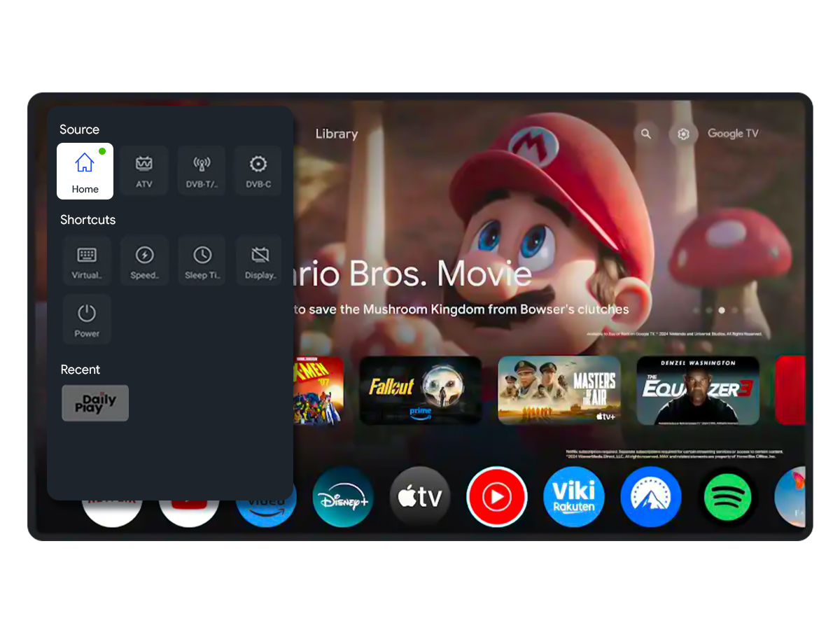
Task: Click the search magnifier icon
Action: [x=646, y=134]
